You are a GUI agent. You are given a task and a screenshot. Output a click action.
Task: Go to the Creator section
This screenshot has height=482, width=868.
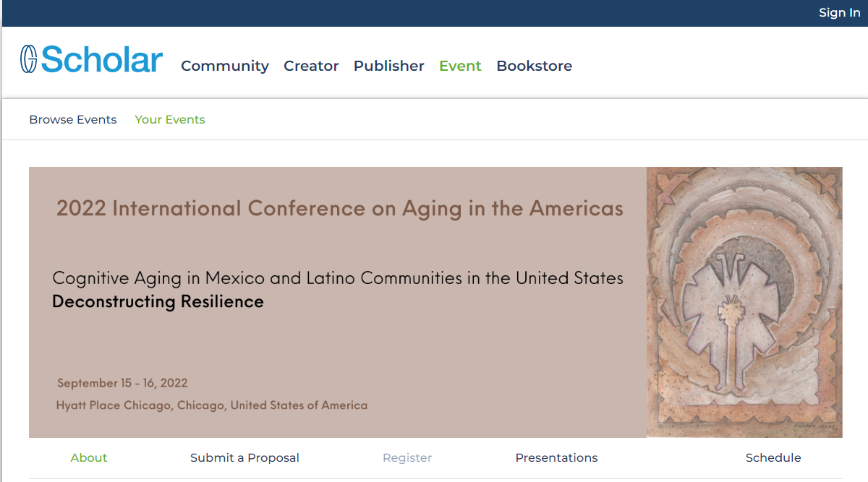click(x=311, y=66)
